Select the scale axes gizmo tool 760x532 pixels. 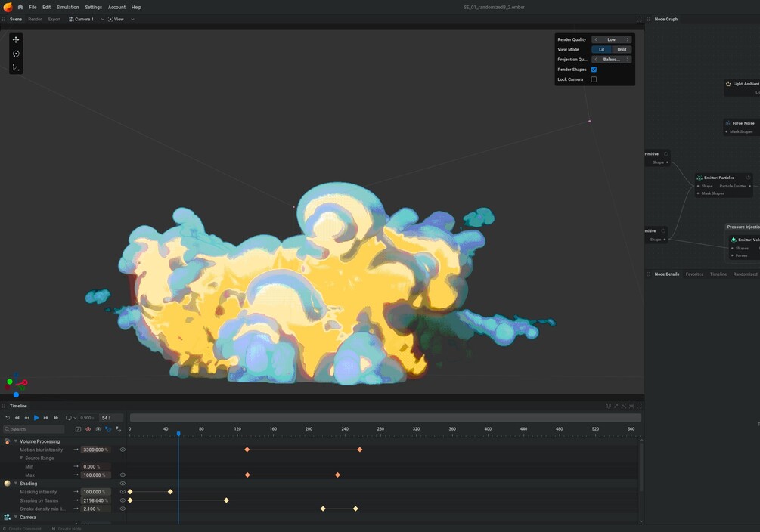[16, 67]
